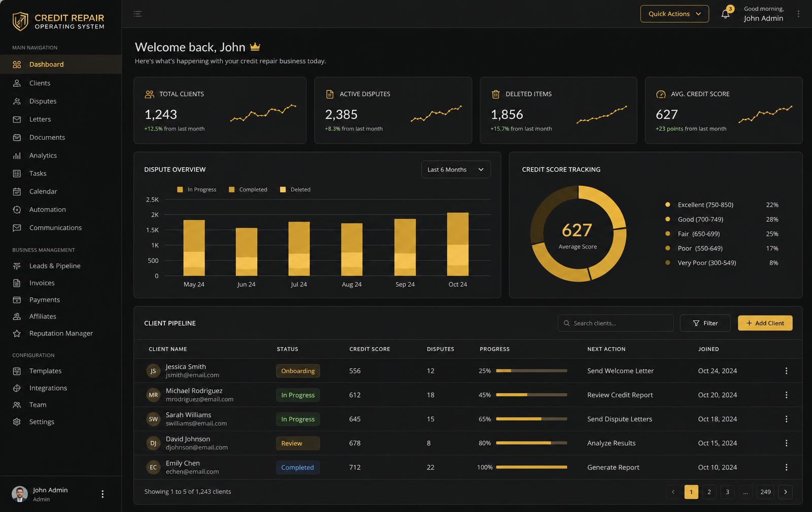Open the Quick Actions dropdown
The height and width of the screenshot is (512, 812).
[674, 14]
